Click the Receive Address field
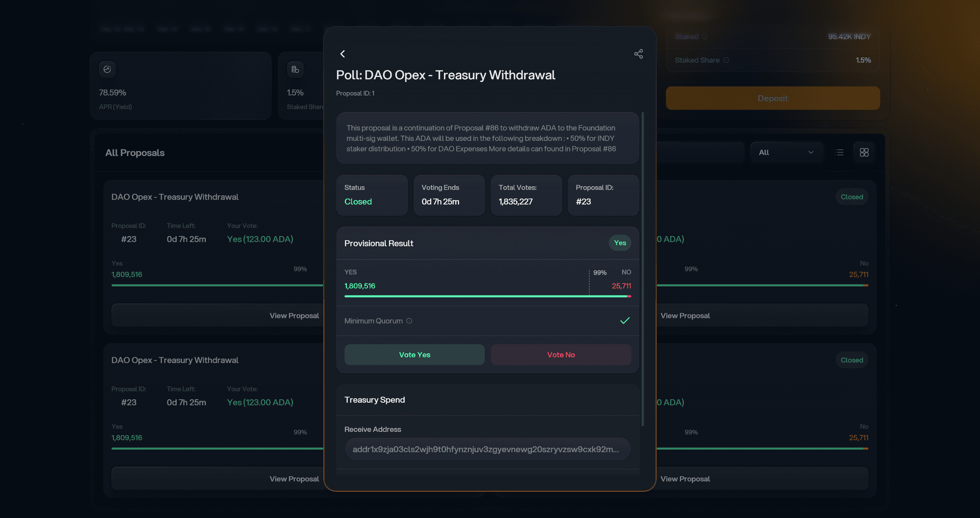This screenshot has width=980, height=518. click(487, 449)
